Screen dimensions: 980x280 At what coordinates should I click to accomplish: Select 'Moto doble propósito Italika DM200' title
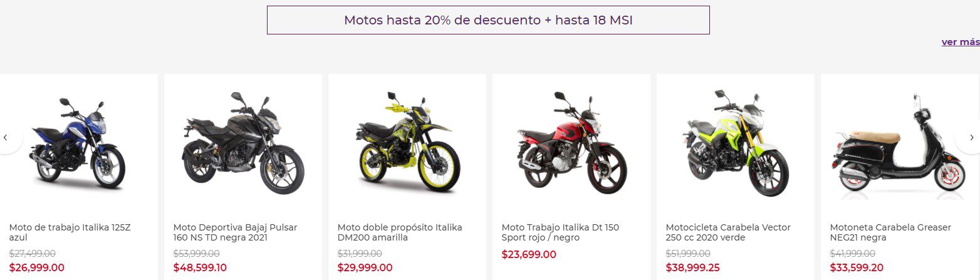pos(400,232)
